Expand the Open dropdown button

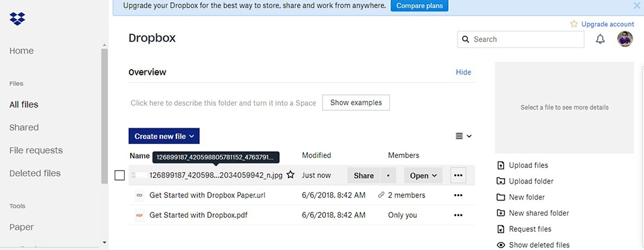coord(423,175)
